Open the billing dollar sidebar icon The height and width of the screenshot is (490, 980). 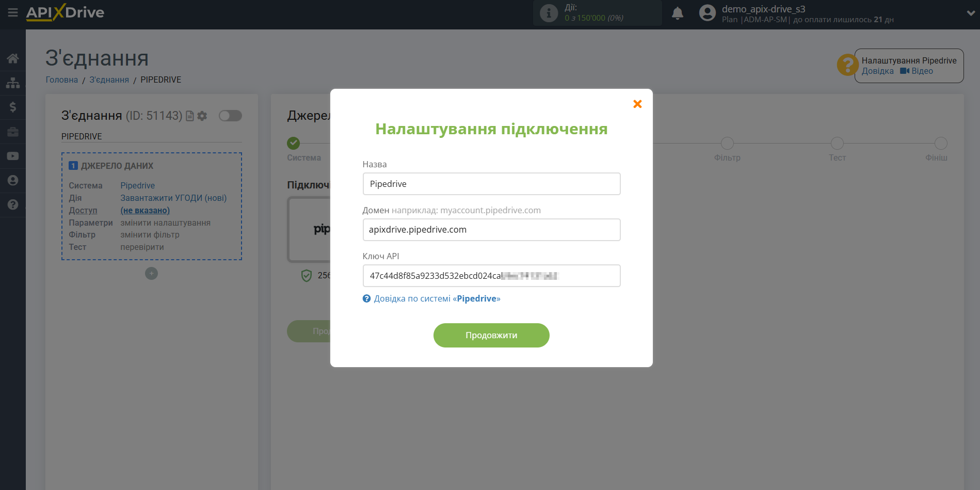coord(13,107)
